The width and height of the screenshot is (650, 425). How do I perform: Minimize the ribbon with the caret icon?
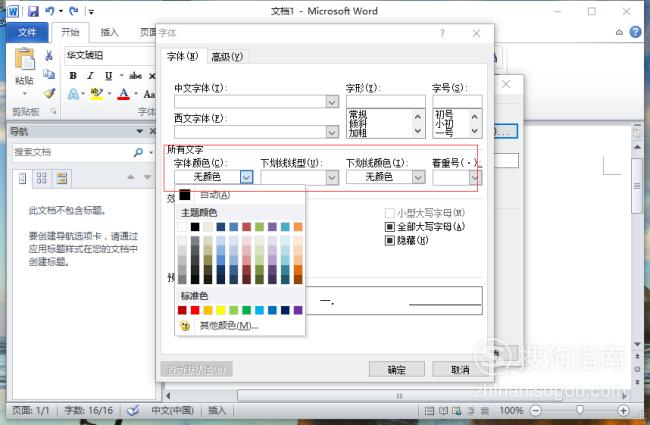click(x=619, y=32)
